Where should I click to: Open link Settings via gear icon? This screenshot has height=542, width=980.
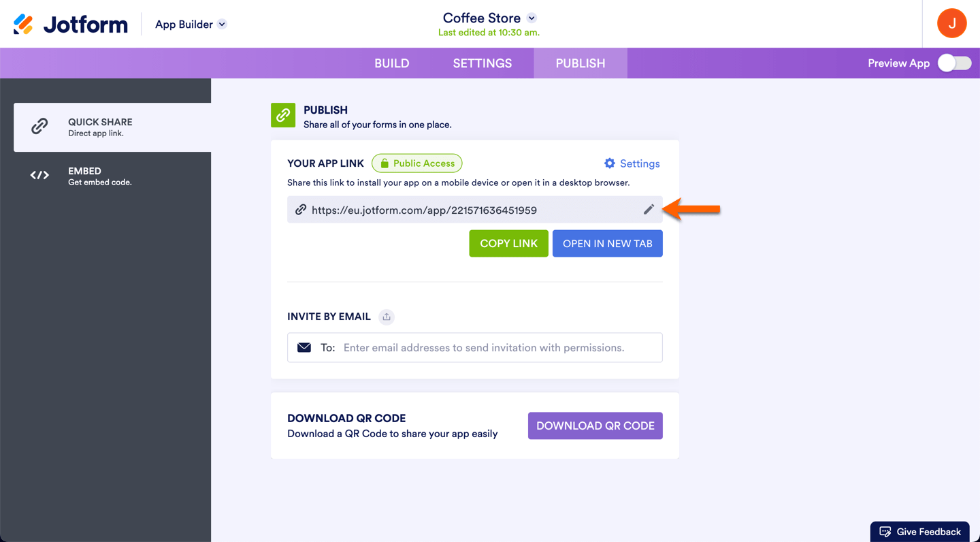click(610, 163)
